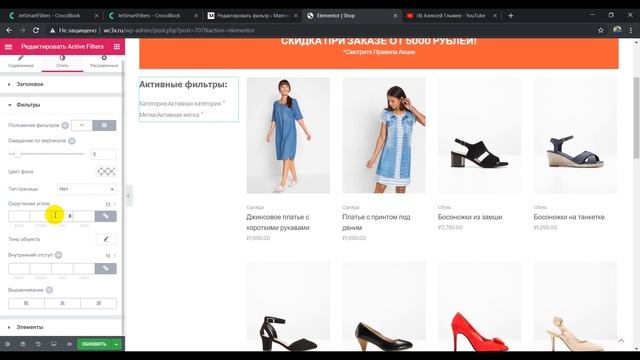Toggle linked padding values
This screenshot has width=640, height=360.
[106, 269]
